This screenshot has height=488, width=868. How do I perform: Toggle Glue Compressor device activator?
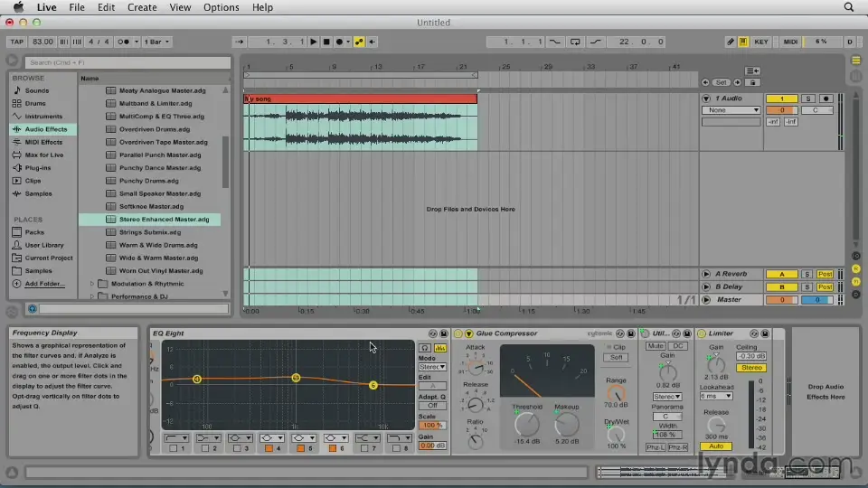point(458,333)
